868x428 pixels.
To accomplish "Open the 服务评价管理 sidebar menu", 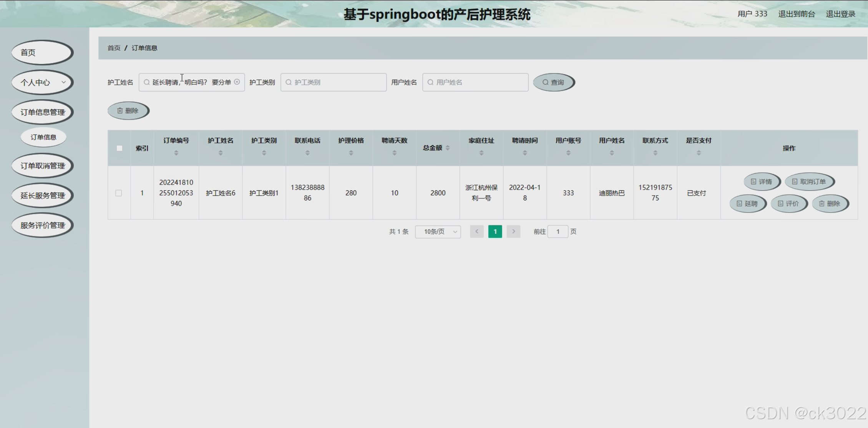I will [42, 225].
